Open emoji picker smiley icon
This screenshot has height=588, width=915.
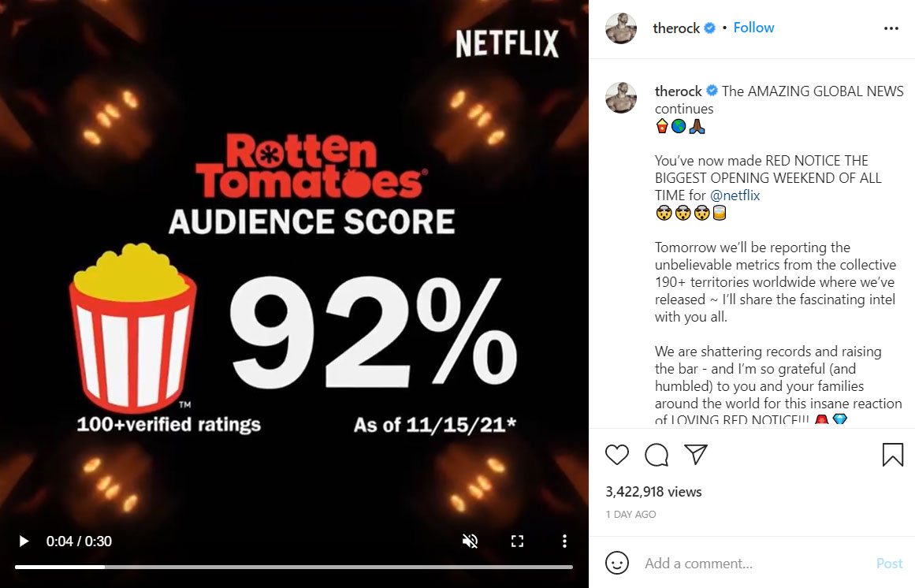click(617, 563)
